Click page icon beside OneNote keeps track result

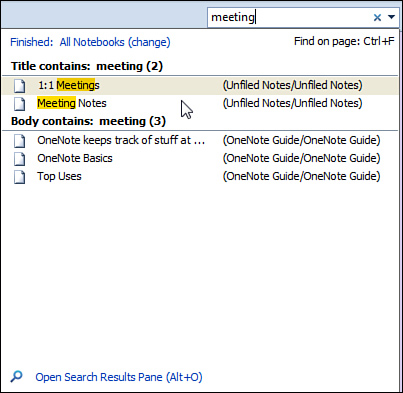click(19, 141)
